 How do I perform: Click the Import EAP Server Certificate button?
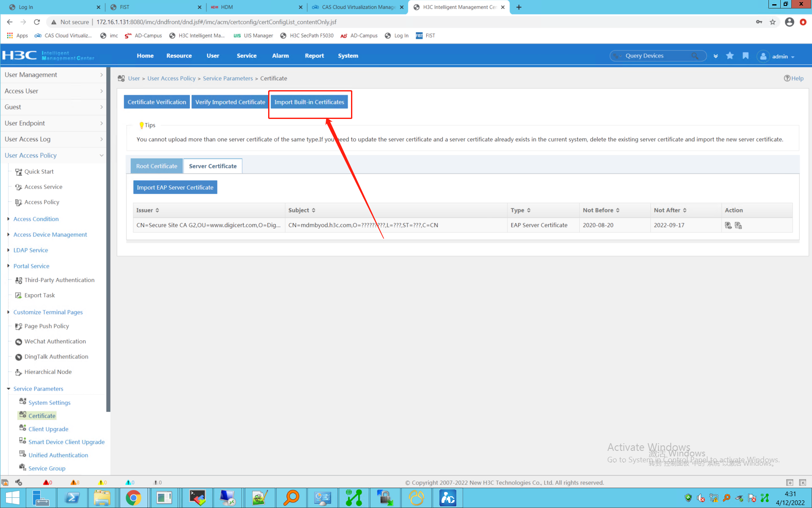coord(175,187)
